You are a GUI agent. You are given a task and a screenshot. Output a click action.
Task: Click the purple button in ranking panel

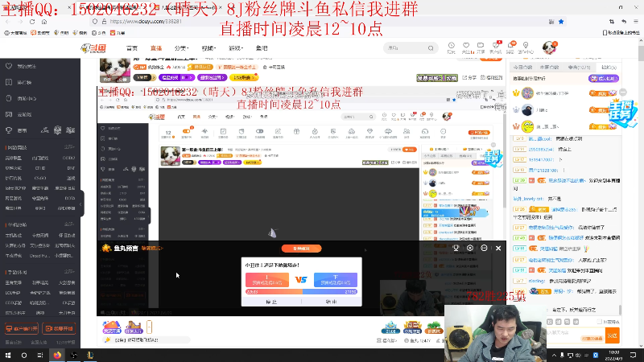pos(603,78)
